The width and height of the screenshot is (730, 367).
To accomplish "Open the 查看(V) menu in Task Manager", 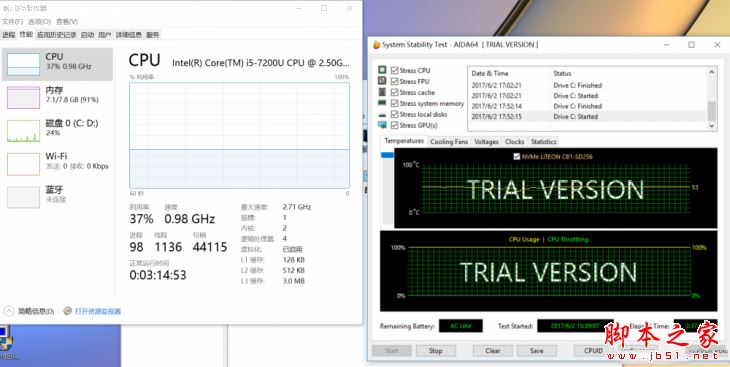I will click(x=67, y=21).
